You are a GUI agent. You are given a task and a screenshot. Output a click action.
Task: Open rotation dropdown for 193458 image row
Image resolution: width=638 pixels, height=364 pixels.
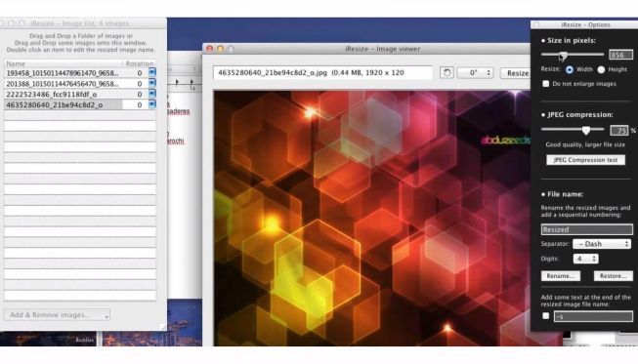click(151, 73)
